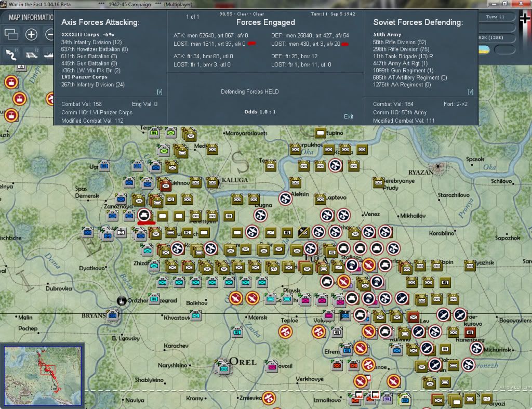Image resolution: width=532 pixels, height=409 pixels.
Task: Select the red HQ counter below Rurovo
Action: [470, 332]
